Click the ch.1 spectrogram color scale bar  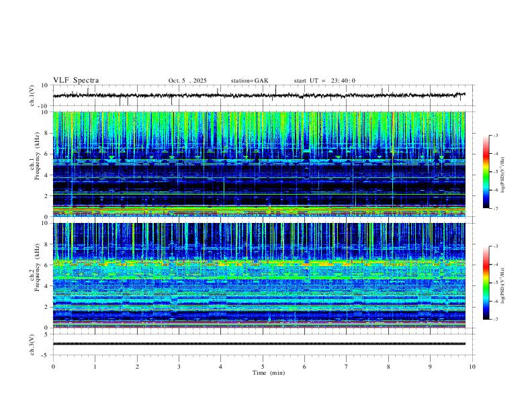pyautogui.click(x=486, y=172)
